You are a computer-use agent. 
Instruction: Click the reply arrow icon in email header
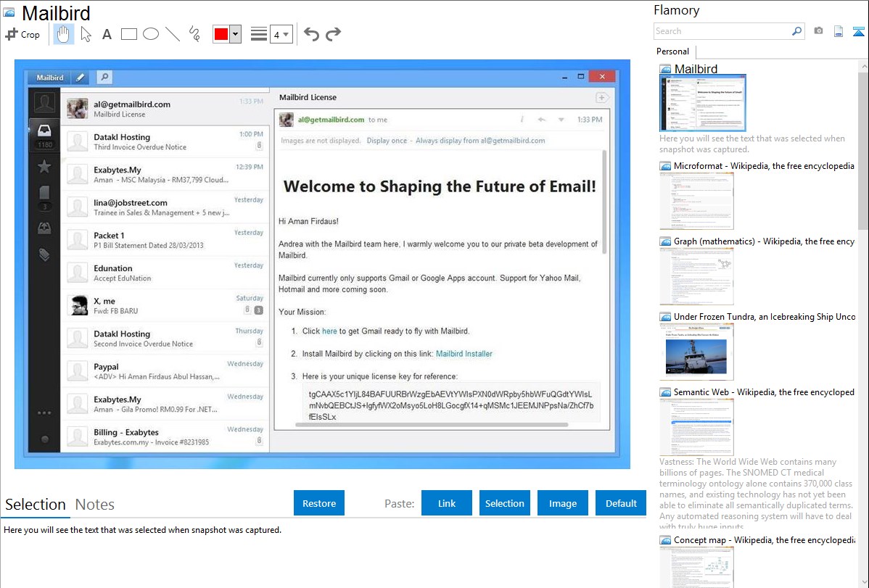coord(542,120)
